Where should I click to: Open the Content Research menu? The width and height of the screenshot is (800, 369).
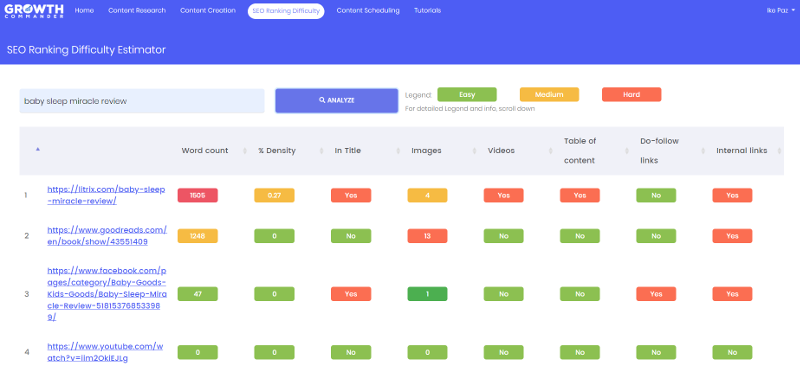pos(137,11)
